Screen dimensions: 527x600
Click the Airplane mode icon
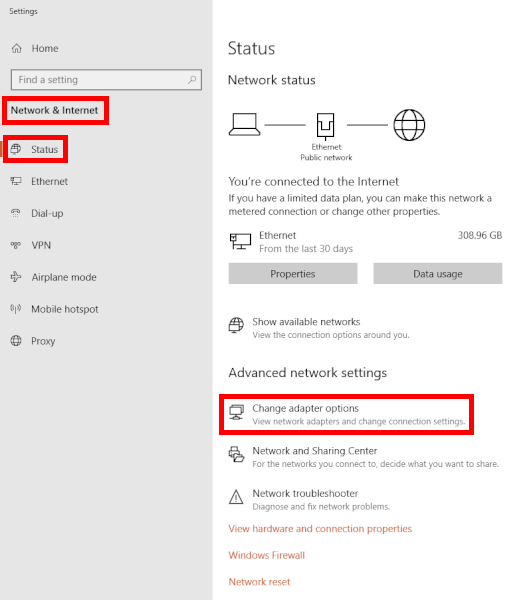pos(16,277)
